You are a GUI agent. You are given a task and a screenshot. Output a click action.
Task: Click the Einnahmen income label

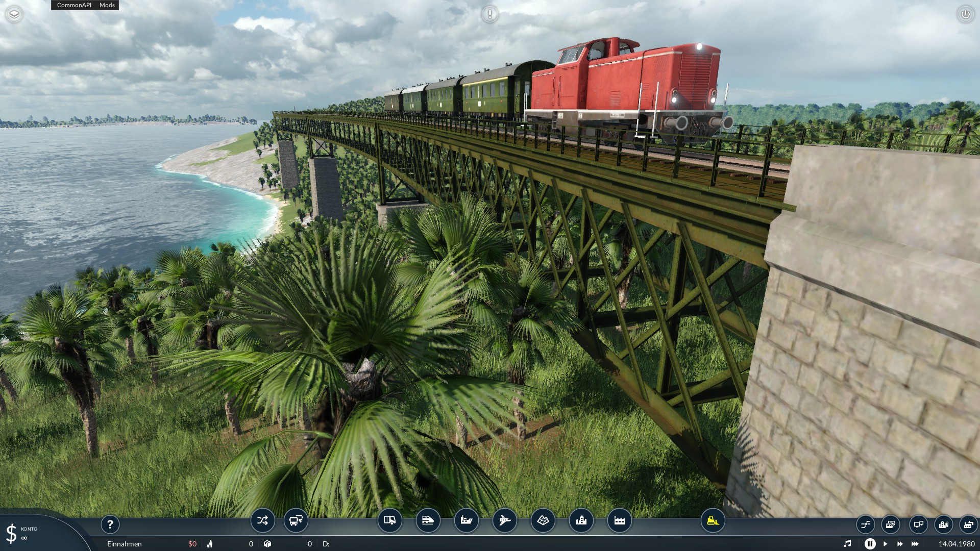point(125,544)
